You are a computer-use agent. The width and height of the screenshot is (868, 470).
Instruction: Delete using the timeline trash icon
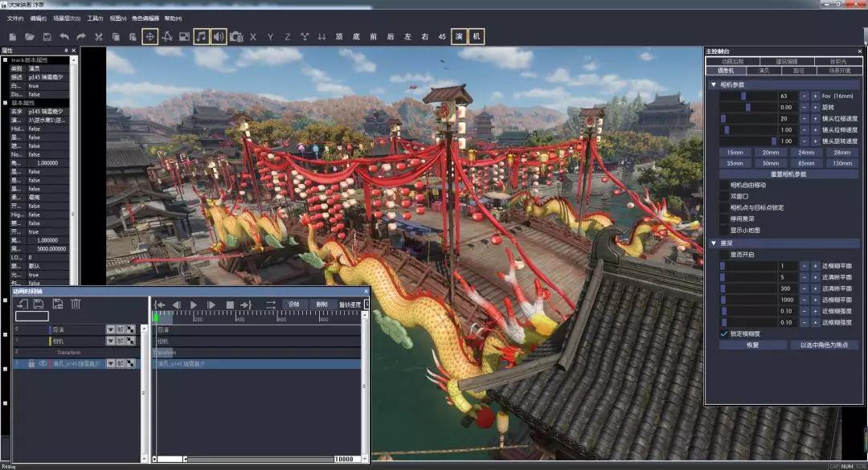click(76, 304)
